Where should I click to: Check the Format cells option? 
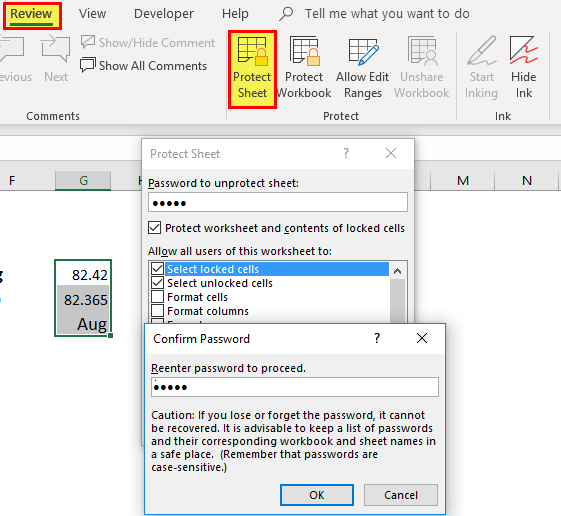[157, 297]
